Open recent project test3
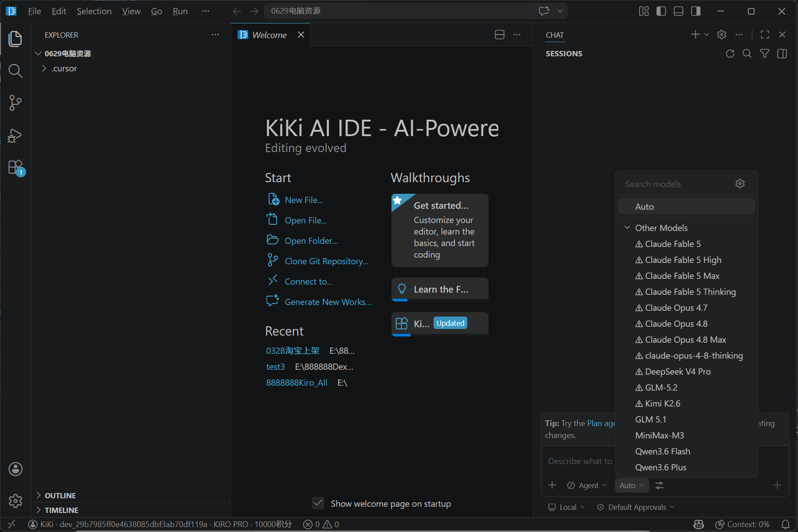The height and width of the screenshot is (532, 798). (275, 367)
